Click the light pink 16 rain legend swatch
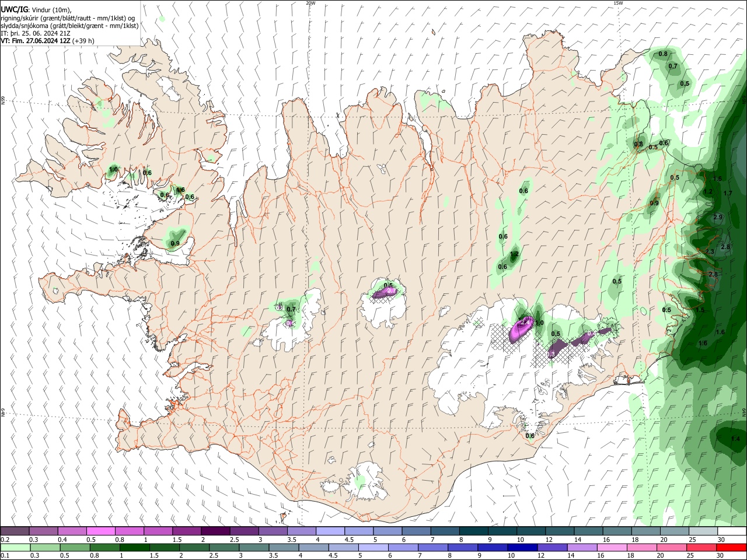747x560 pixels. [612, 548]
